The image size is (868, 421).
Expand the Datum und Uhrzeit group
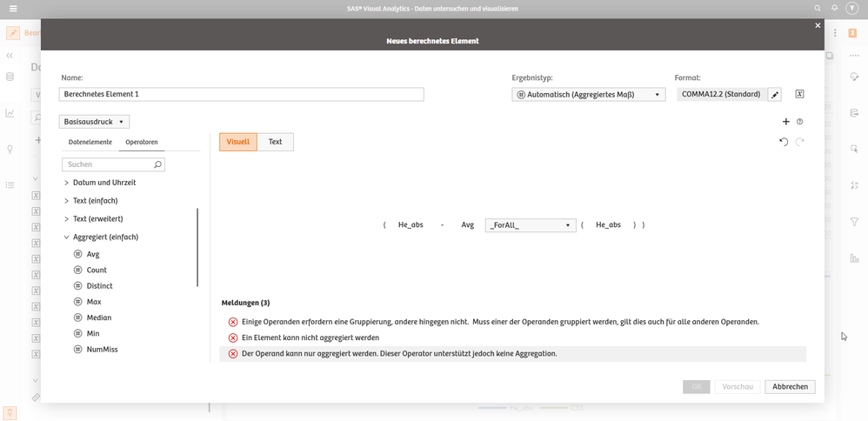pos(66,183)
